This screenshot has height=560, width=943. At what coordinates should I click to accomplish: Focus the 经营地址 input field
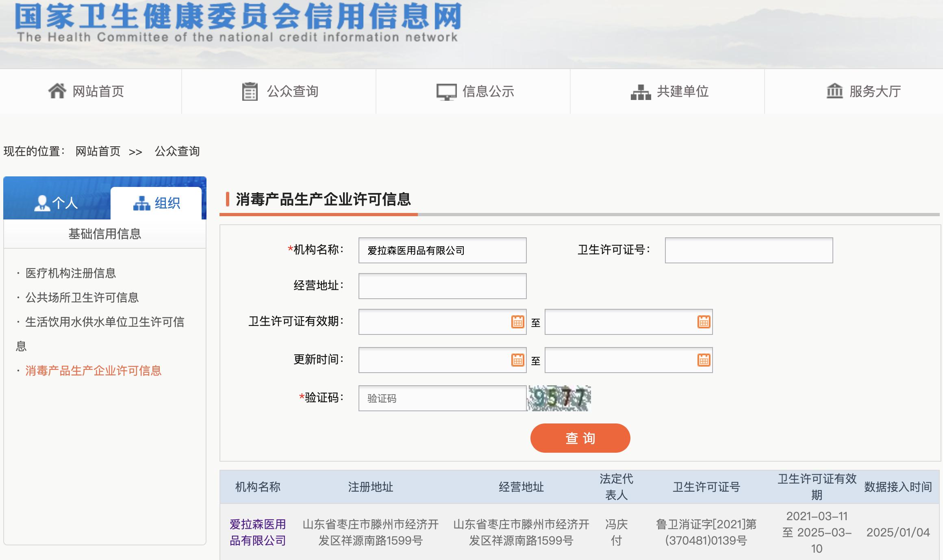[x=442, y=286]
